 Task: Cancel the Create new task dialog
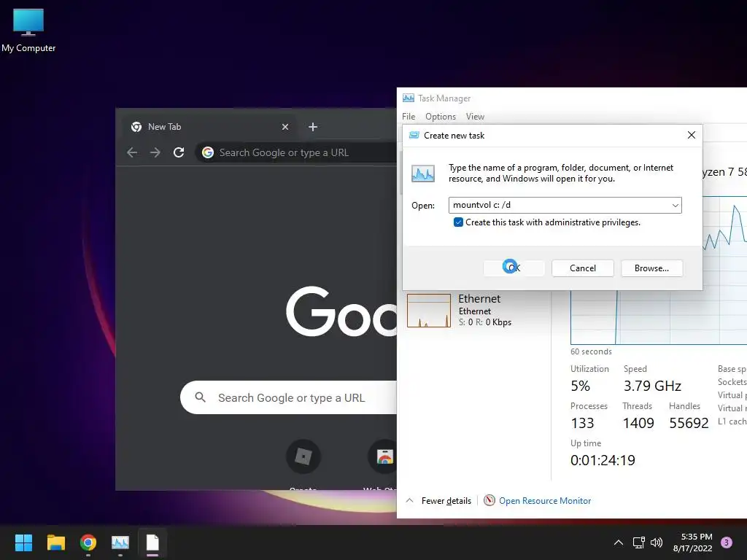[x=583, y=268]
